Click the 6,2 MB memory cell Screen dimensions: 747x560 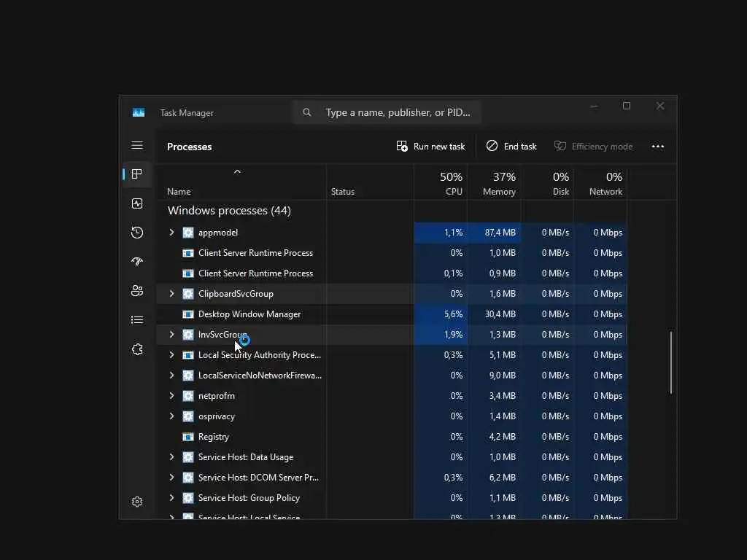494,478
